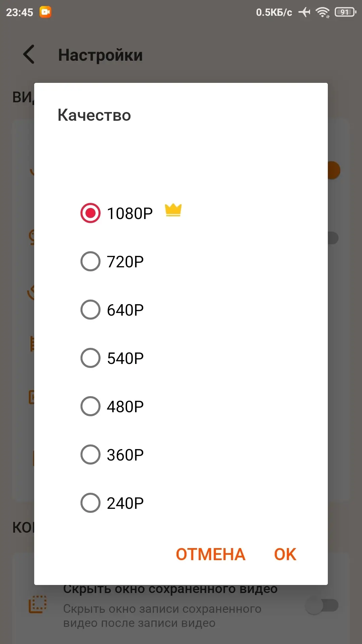
Task: Choose the 360P quality radio button
Action: 90,454
